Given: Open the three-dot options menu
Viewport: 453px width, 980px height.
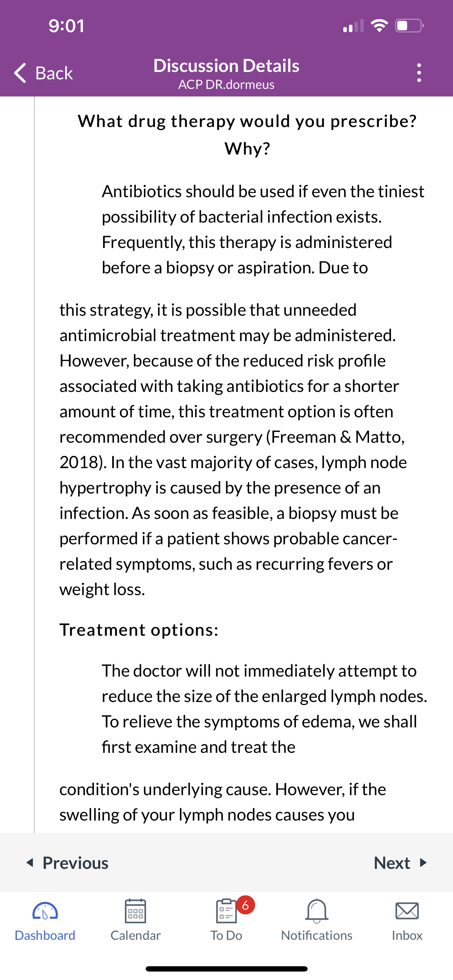Looking at the screenshot, I should coord(419,73).
